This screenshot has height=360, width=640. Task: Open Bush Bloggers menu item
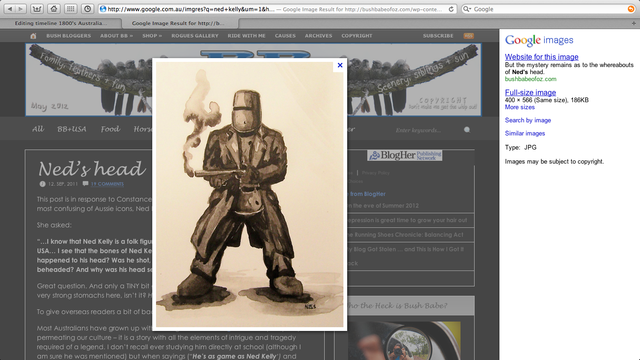[69, 36]
